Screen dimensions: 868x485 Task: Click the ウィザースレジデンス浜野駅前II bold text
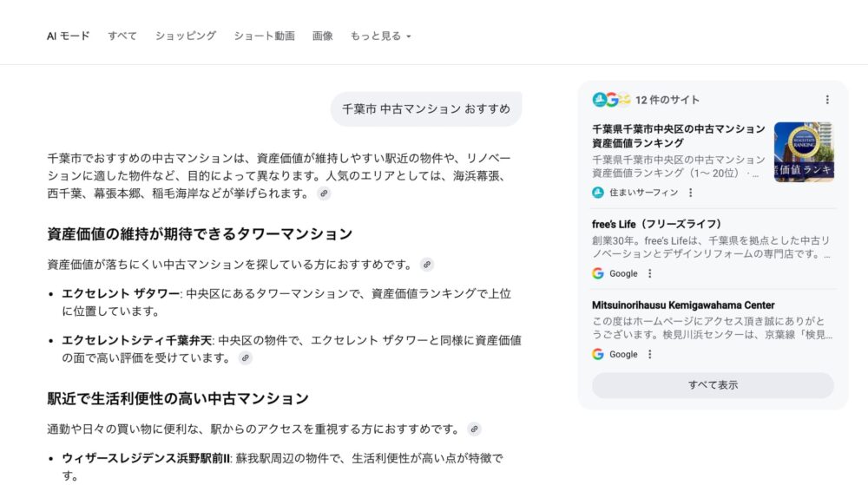coord(146,458)
